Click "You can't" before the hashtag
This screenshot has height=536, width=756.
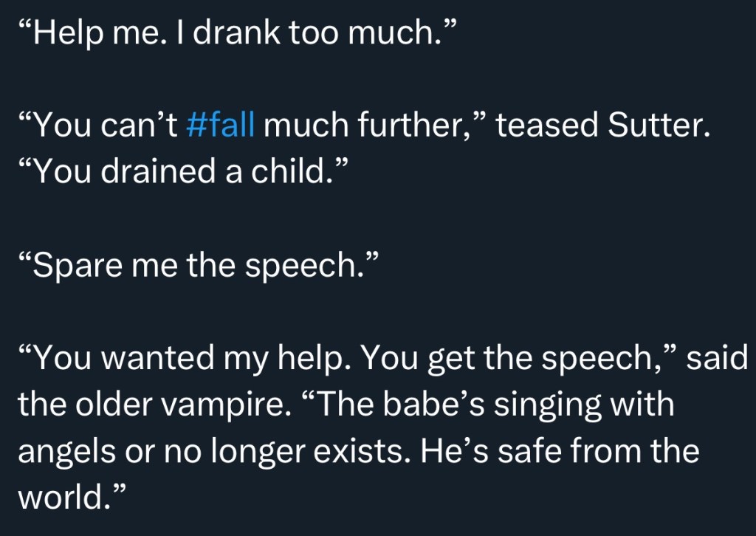(x=96, y=127)
